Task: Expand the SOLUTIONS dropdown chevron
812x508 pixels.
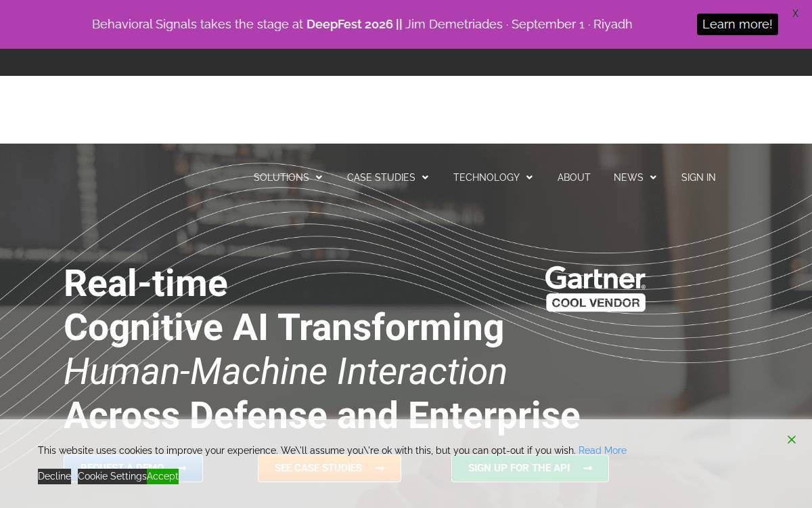Action: tap(319, 177)
